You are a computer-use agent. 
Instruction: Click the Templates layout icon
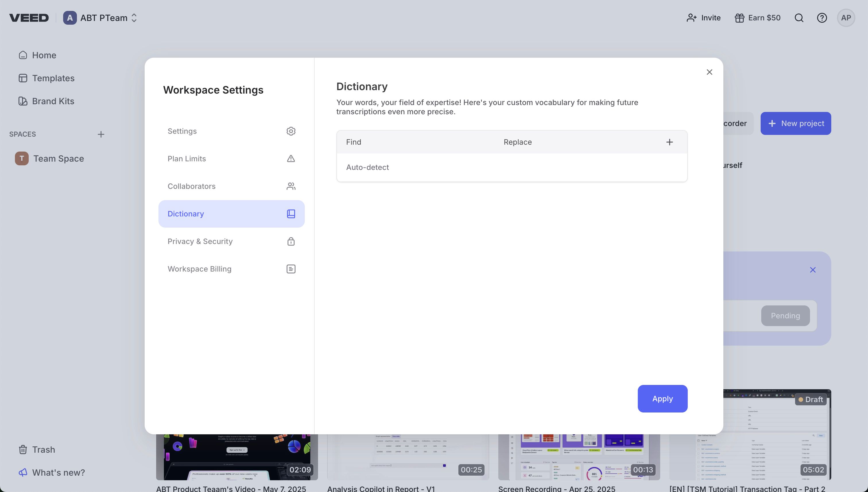click(23, 78)
